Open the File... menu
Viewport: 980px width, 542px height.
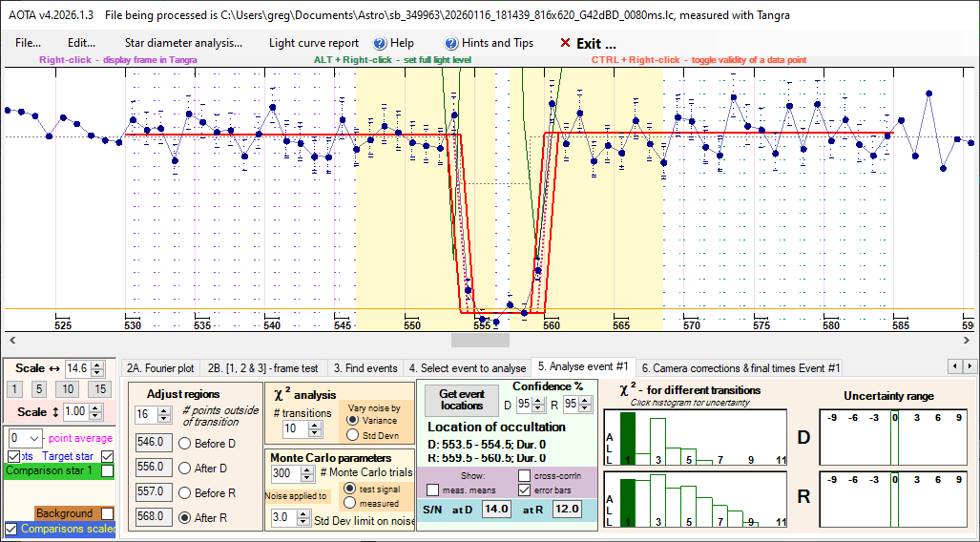click(28, 43)
